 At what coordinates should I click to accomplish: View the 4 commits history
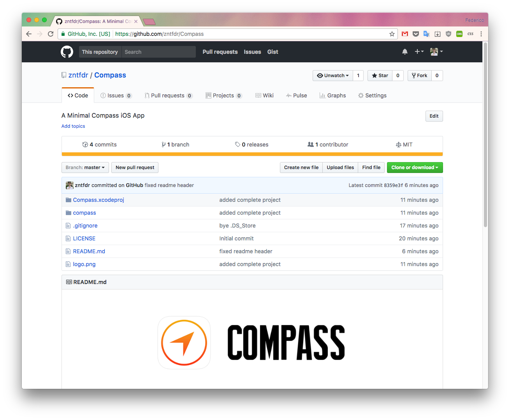(100, 145)
